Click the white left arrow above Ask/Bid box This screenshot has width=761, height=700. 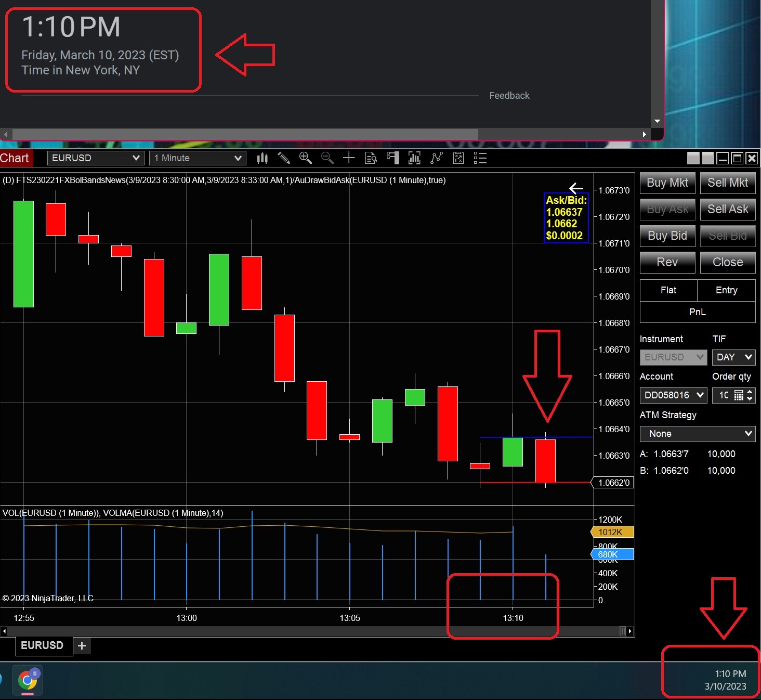click(576, 188)
